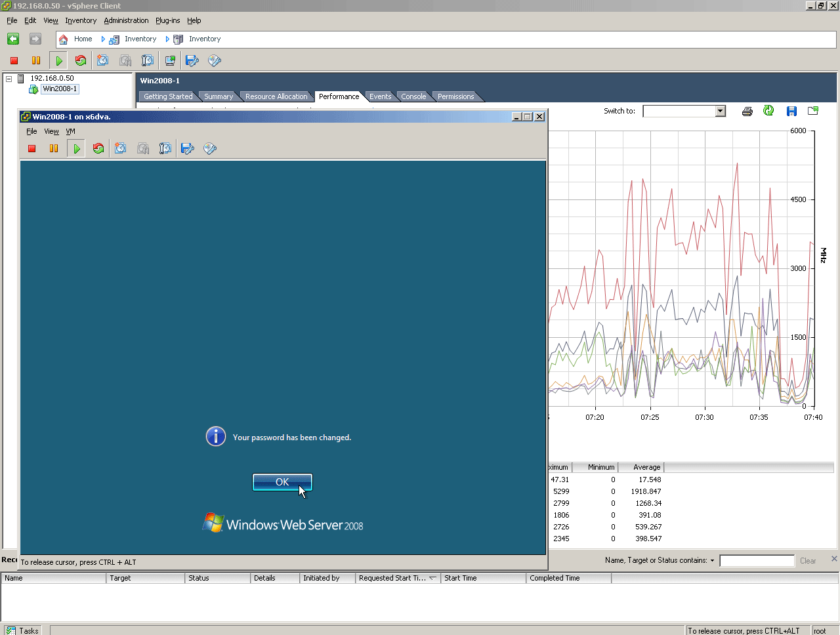Image resolution: width=840 pixels, height=635 pixels.
Task: Refresh the performance chart
Action: pyautogui.click(x=768, y=111)
